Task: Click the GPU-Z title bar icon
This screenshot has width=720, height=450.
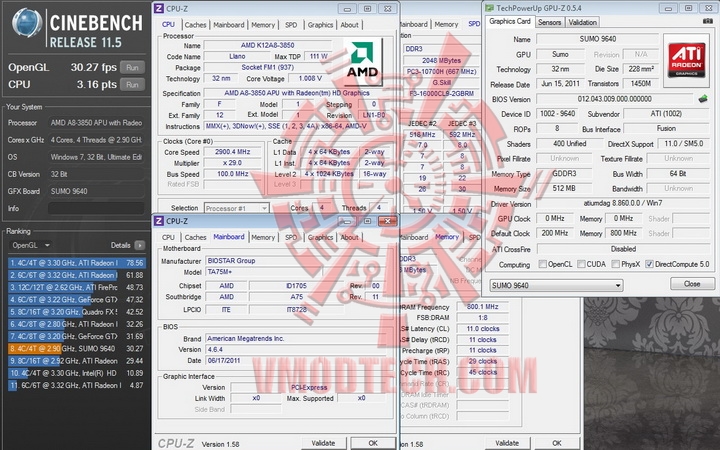Action: pos(489,8)
